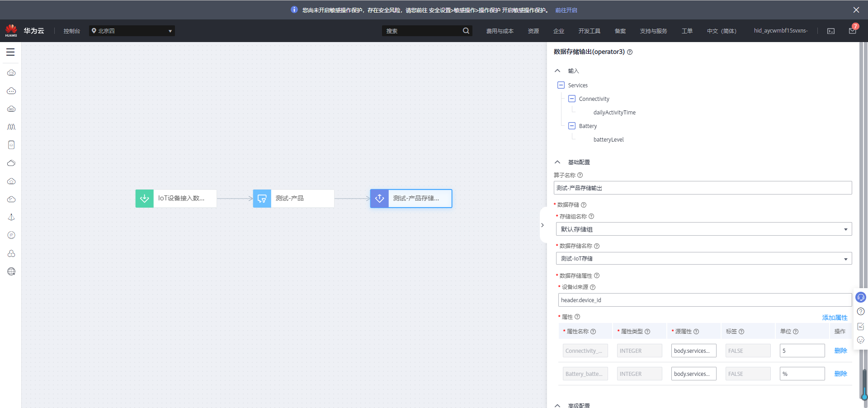Click help icon beside 标签 column

(x=741, y=332)
